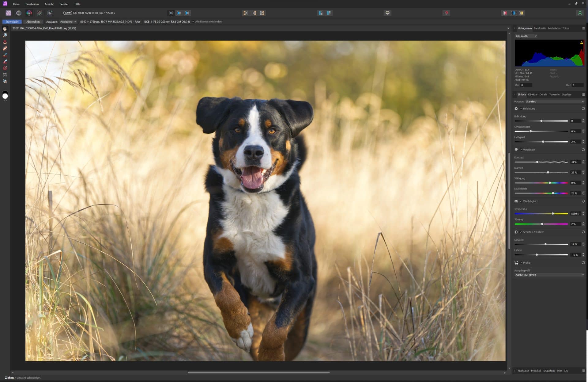Reset the Weißabgleich section
The width and height of the screenshot is (588, 382).
[x=583, y=201]
